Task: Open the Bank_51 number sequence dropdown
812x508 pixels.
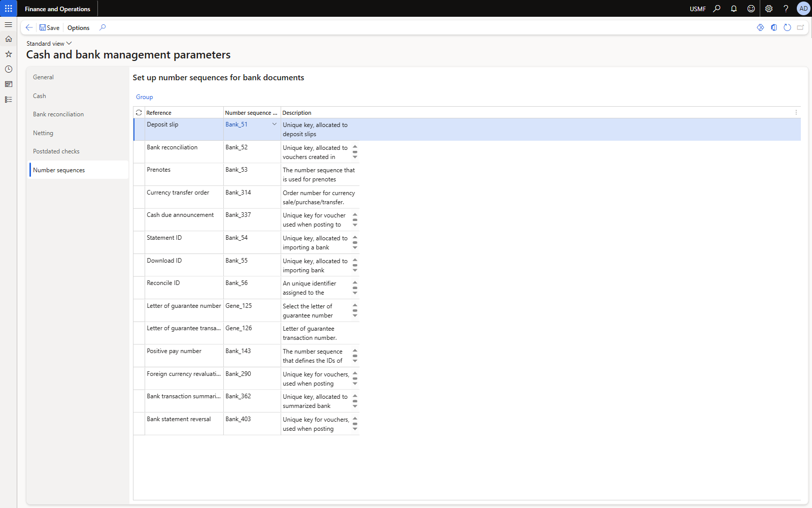Action: coord(275,124)
